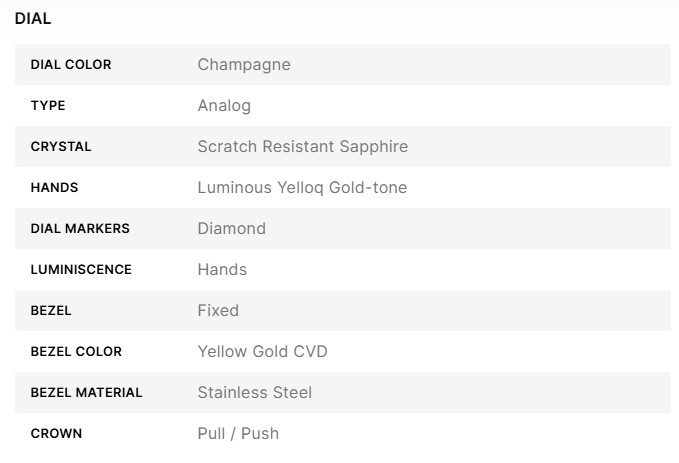Click the DIAL COLOR label
Viewport: 679px width, 463px height.
pos(71,65)
